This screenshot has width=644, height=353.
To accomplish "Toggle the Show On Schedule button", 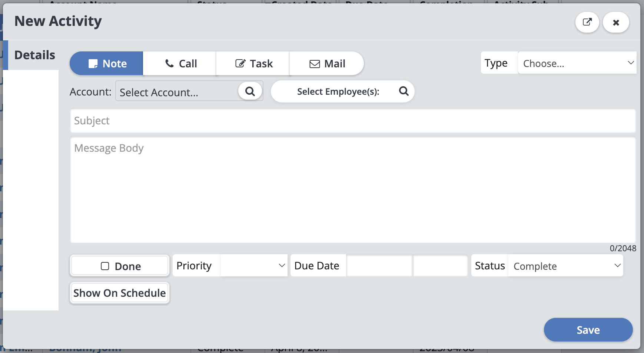I will (x=119, y=293).
